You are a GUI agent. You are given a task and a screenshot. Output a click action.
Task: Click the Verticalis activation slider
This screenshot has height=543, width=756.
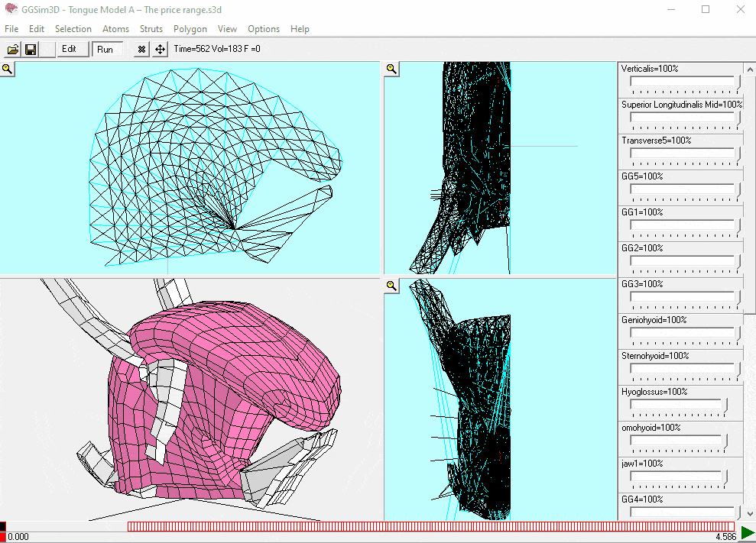(x=684, y=82)
